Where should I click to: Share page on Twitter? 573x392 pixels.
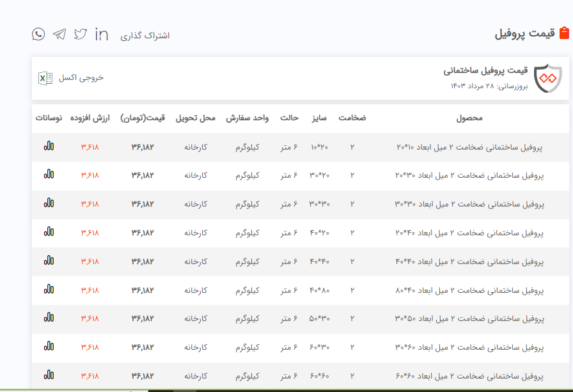(x=80, y=34)
